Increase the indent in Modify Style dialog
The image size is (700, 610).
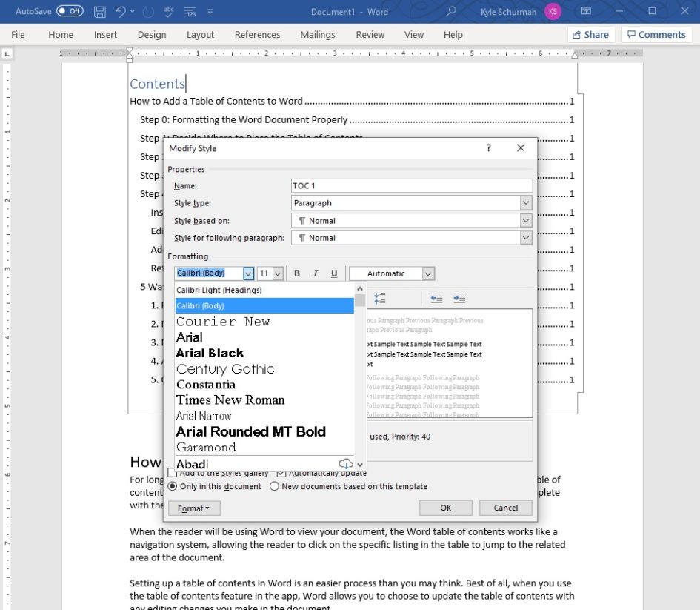(x=460, y=298)
